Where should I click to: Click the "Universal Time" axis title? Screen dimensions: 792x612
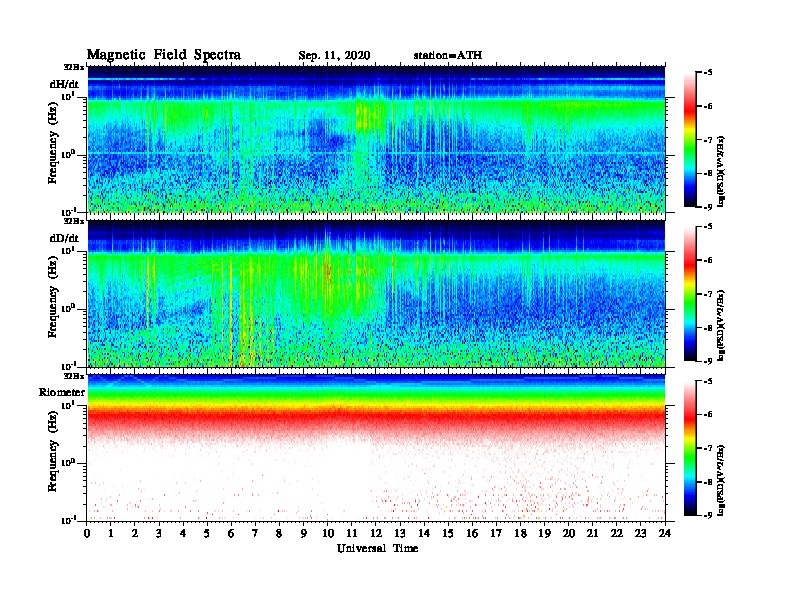[x=377, y=548]
